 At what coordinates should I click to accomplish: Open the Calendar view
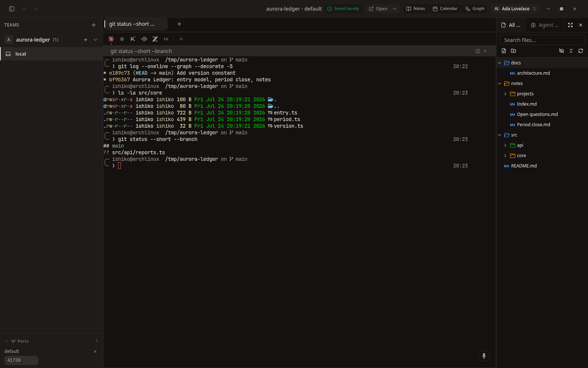(445, 9)
